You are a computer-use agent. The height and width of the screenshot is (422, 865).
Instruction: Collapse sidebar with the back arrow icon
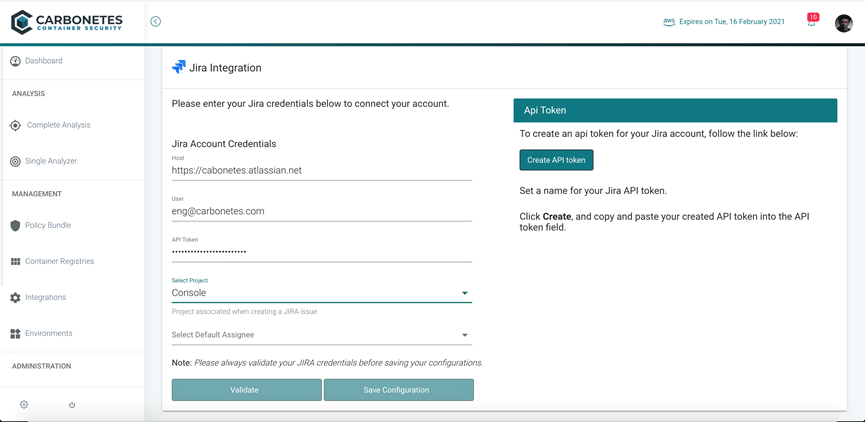tap(156, 22)
